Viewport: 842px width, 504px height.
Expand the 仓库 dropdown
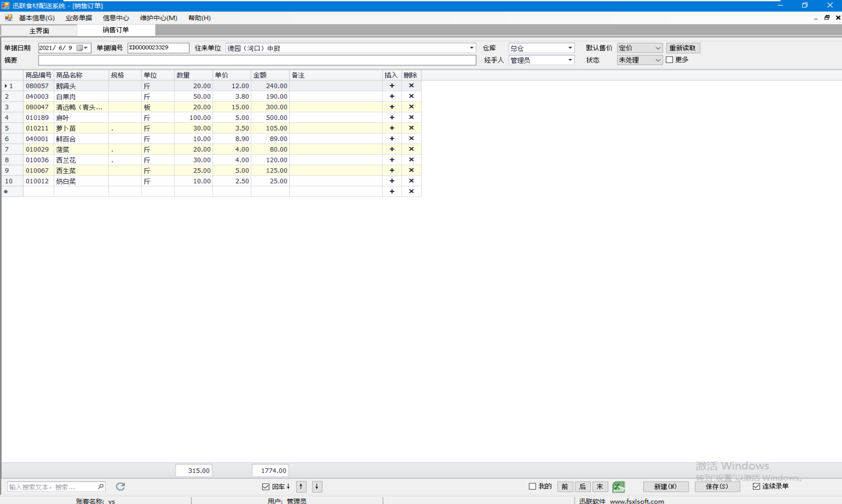570,48
